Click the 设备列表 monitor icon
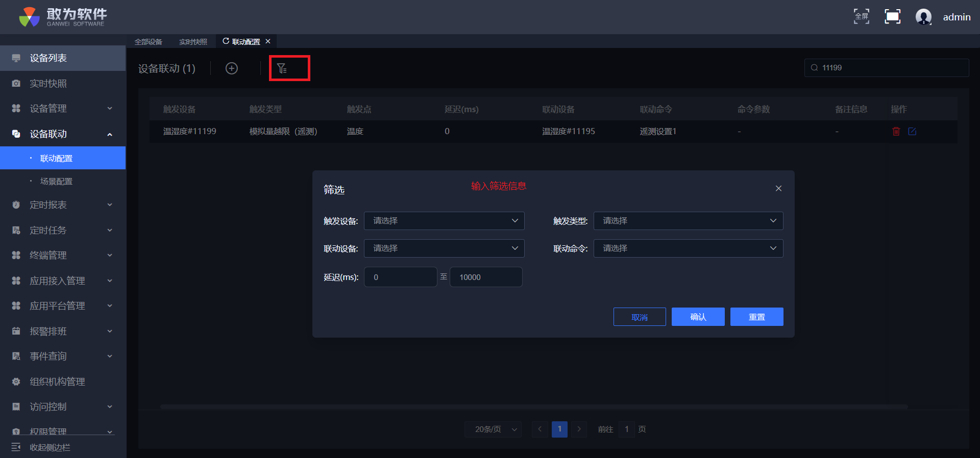 tap(16, 58)
